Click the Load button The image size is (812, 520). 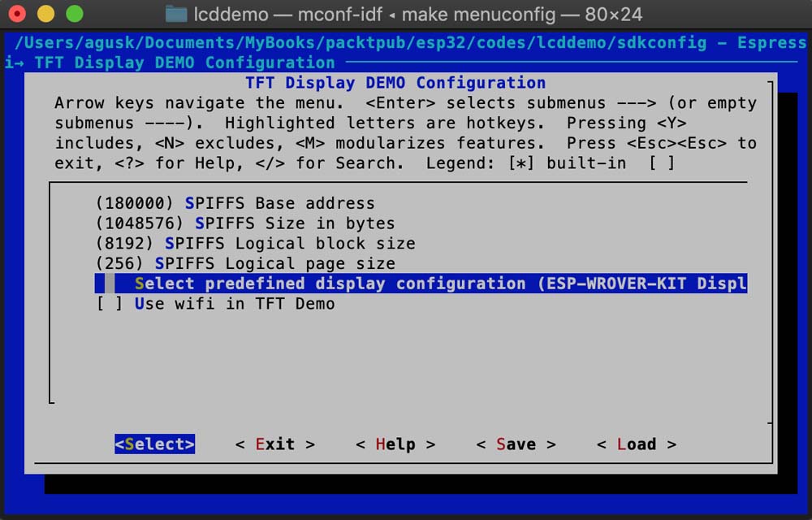(637, 444)
